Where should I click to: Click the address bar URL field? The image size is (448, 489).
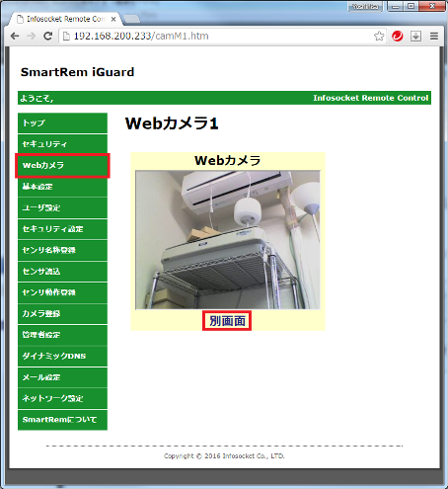pos(217,36)
